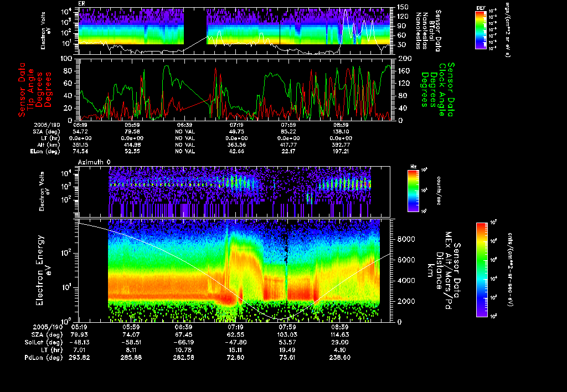Select the ER panel title label
The height and width of the screenshot is (392, 567).
(x=81, y=3)
